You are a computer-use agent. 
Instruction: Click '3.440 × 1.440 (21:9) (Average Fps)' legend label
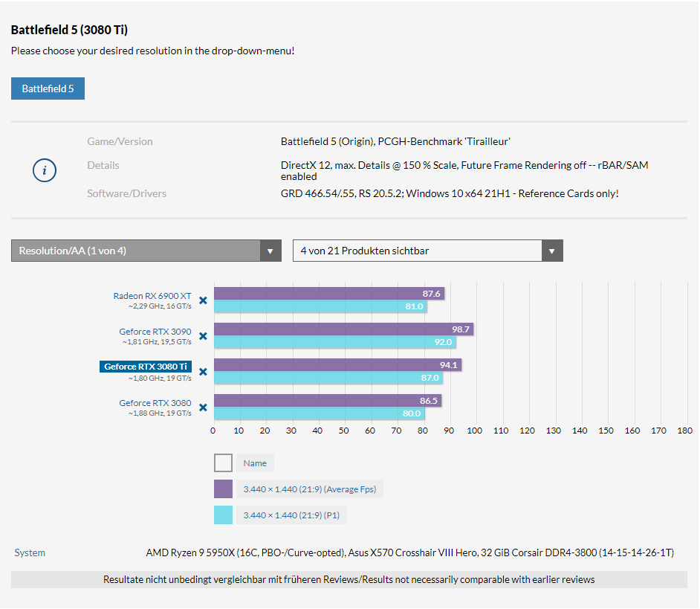(310, 489)
